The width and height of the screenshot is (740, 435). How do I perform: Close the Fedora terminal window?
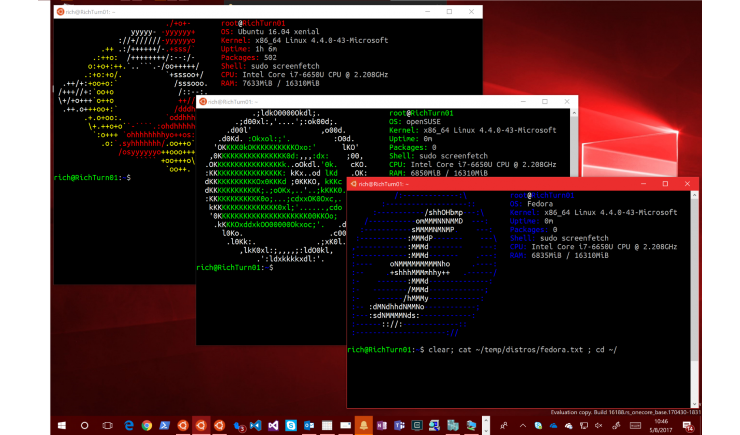(686, 182)
